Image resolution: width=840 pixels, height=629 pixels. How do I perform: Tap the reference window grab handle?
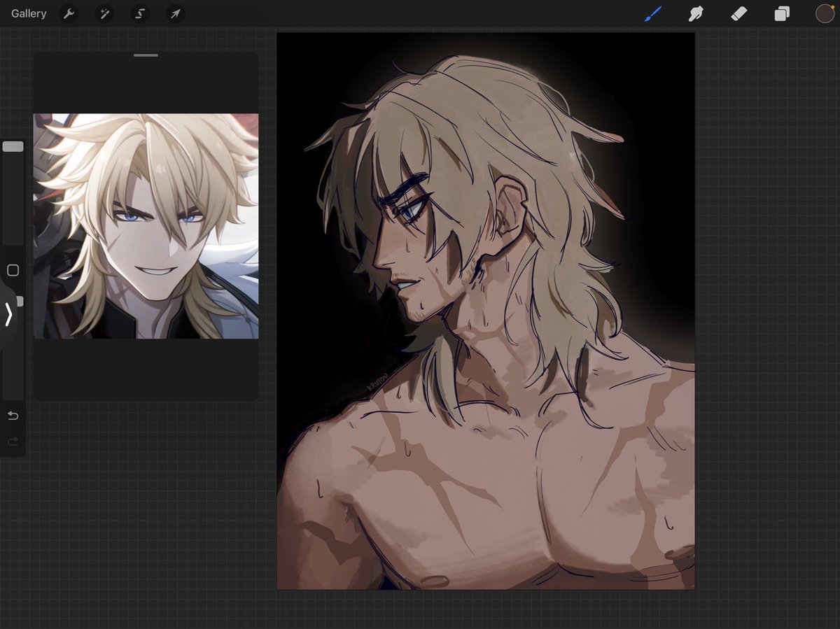(146, 55)
